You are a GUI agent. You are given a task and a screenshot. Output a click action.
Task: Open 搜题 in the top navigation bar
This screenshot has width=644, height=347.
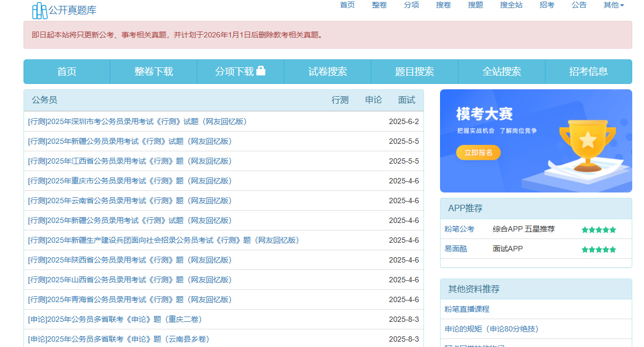[x=476, y=5]
